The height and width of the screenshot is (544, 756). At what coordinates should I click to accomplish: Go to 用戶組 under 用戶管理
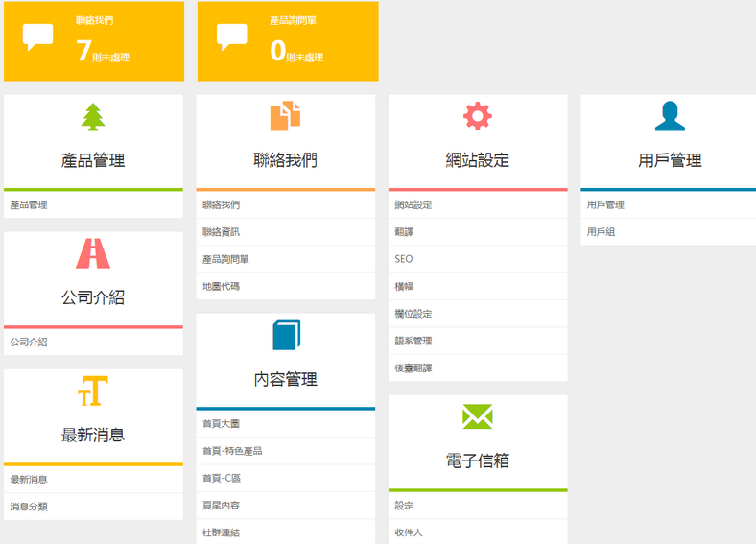(x=601, y=232)
